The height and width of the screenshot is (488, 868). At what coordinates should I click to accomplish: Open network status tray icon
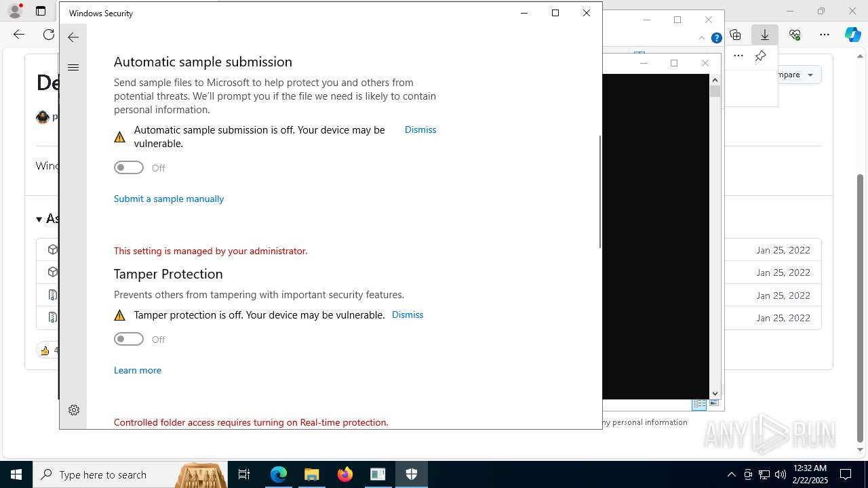coord(764,474)
